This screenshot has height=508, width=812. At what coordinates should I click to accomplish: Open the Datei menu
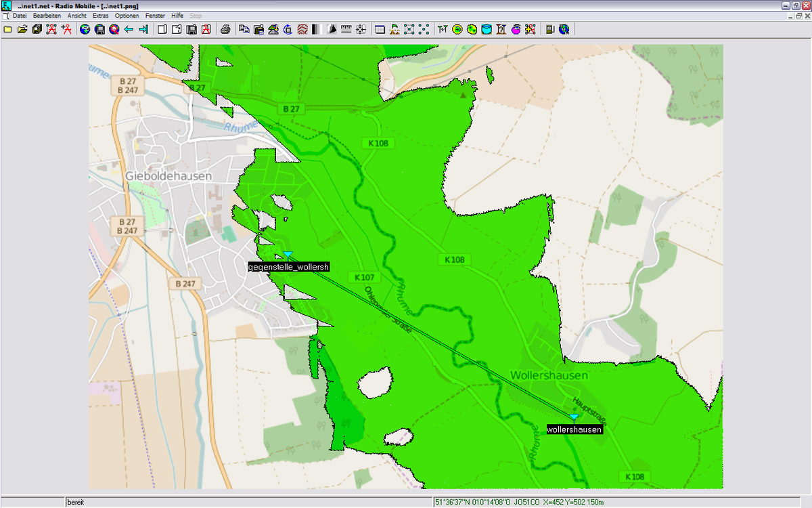click(19, 15)
